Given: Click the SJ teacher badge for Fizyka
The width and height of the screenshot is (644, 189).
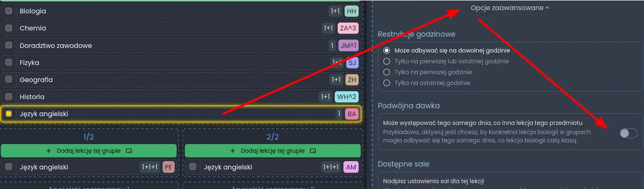Looking at the screenshot, I should pos(352,62).
